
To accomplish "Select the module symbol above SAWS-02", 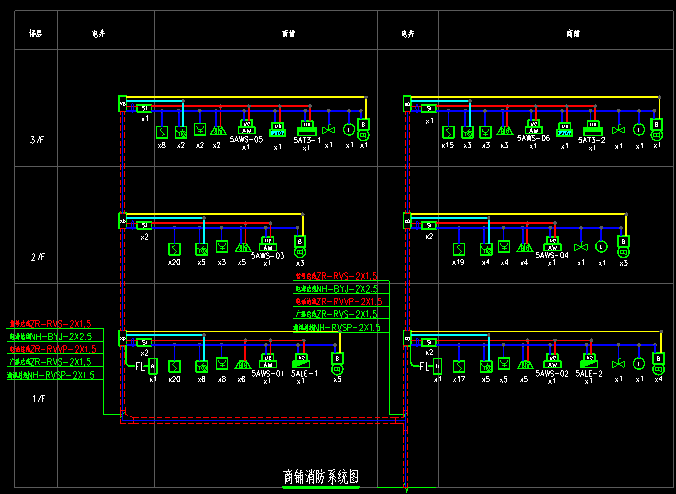I will tap(552, 361).
